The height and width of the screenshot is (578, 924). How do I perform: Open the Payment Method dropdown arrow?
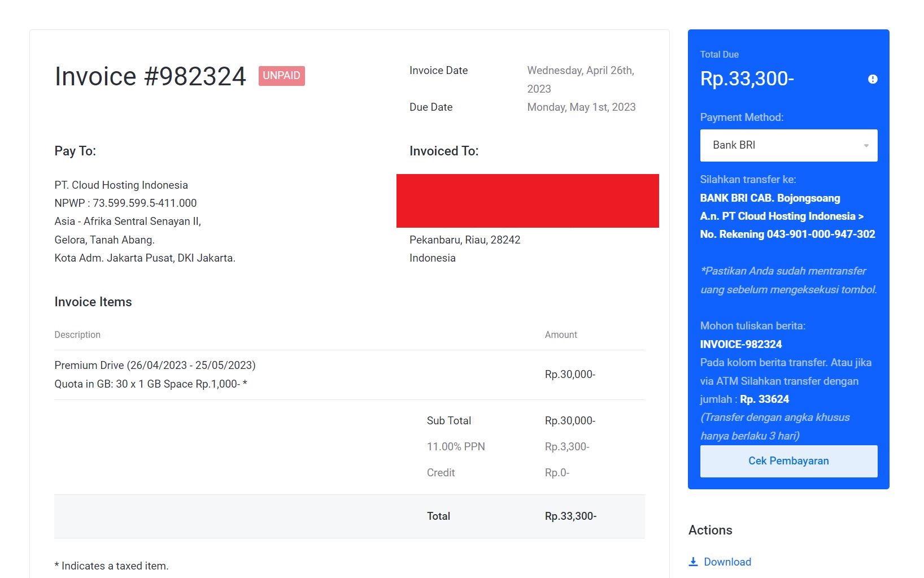tap(866, 145)
